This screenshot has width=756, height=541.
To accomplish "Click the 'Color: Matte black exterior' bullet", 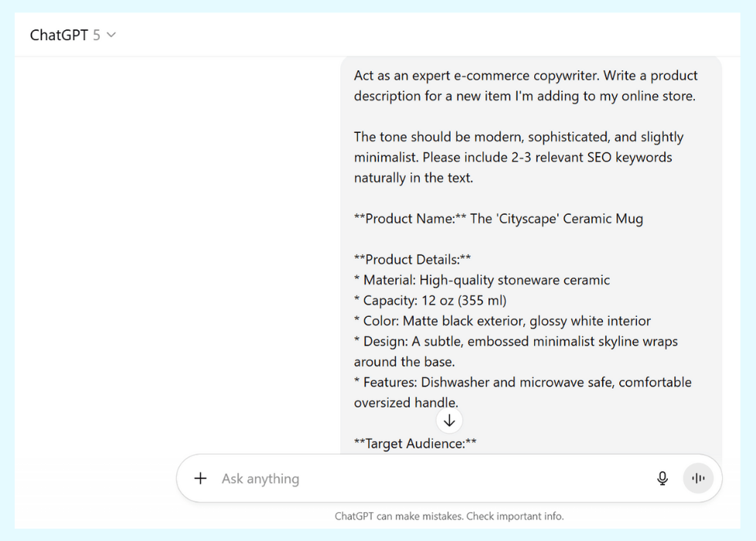I will click(502, 321).
